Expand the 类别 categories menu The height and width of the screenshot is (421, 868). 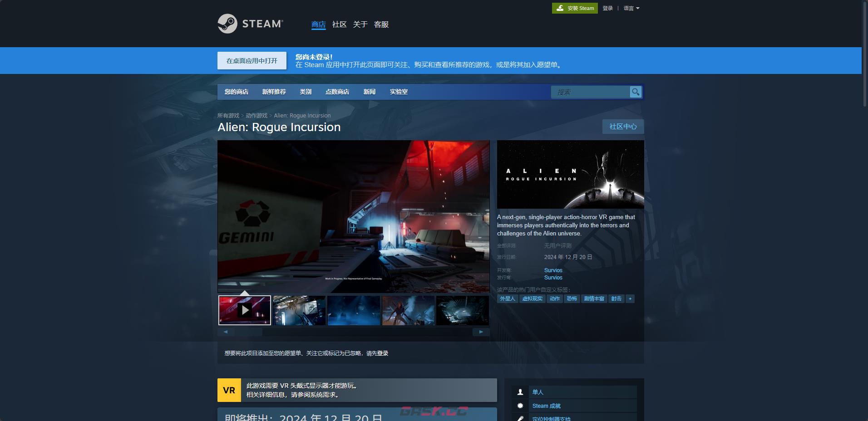306,92
